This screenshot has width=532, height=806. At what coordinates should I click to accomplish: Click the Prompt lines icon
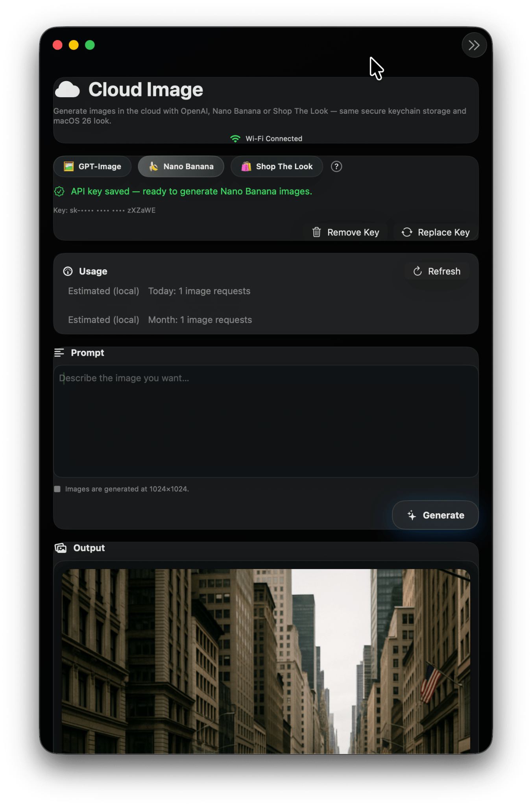59,353
